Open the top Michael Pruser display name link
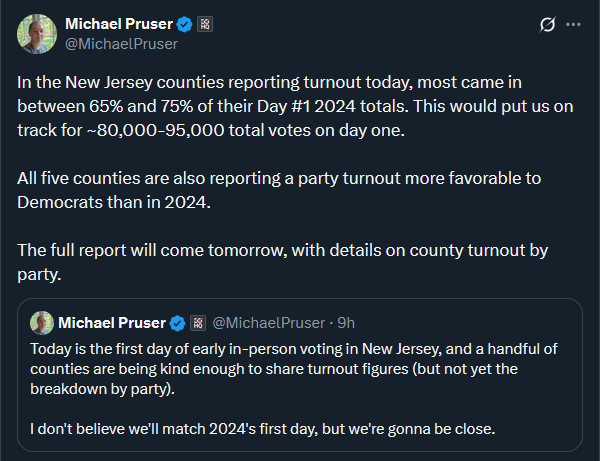Screen dimensions: 600x461 tap(118, 23)
